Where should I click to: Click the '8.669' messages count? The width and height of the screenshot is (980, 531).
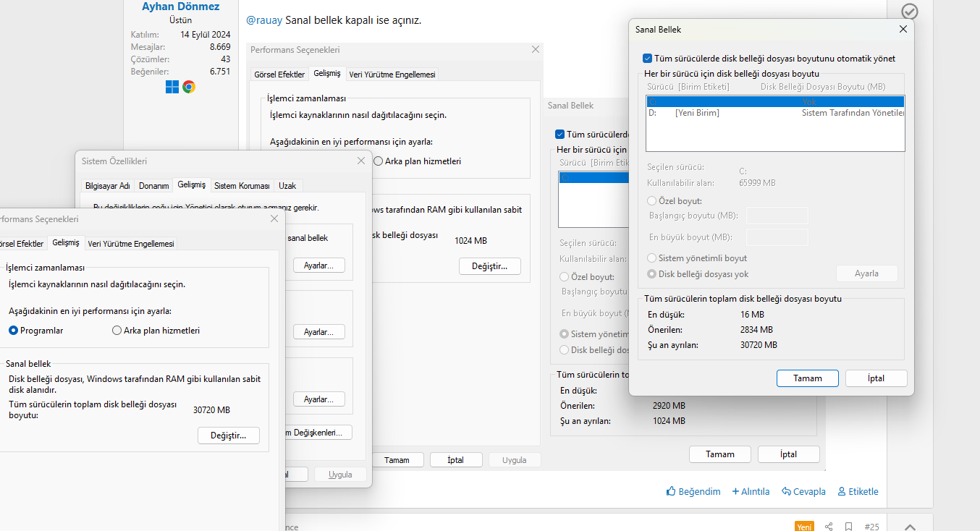point(220,47)
